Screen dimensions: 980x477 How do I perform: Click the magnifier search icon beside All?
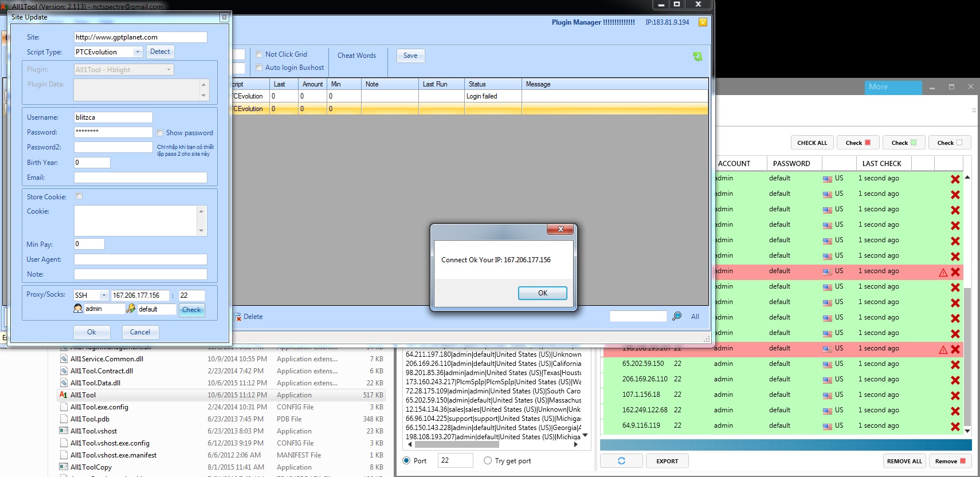[x=677, y=316]
